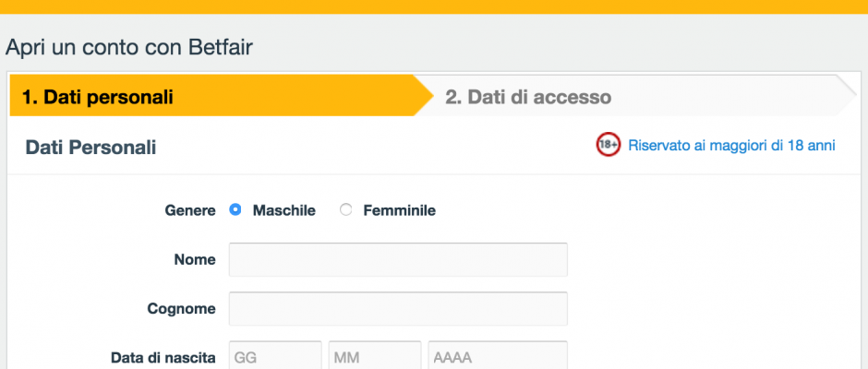Click the AAAA year field

[498, 355]
